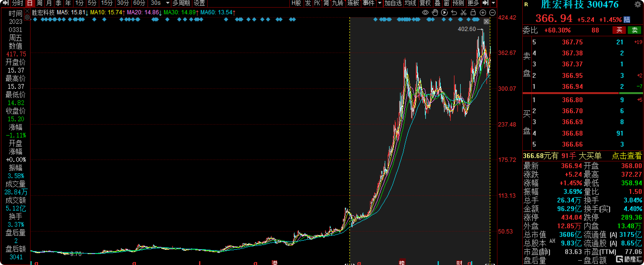
Task: Click the green 卖 sell button
Action: (634, 30)
